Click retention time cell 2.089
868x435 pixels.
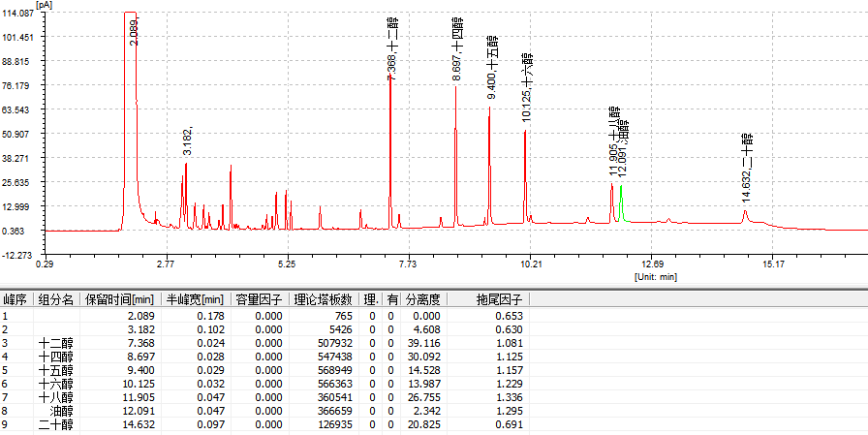click(140, 316)
